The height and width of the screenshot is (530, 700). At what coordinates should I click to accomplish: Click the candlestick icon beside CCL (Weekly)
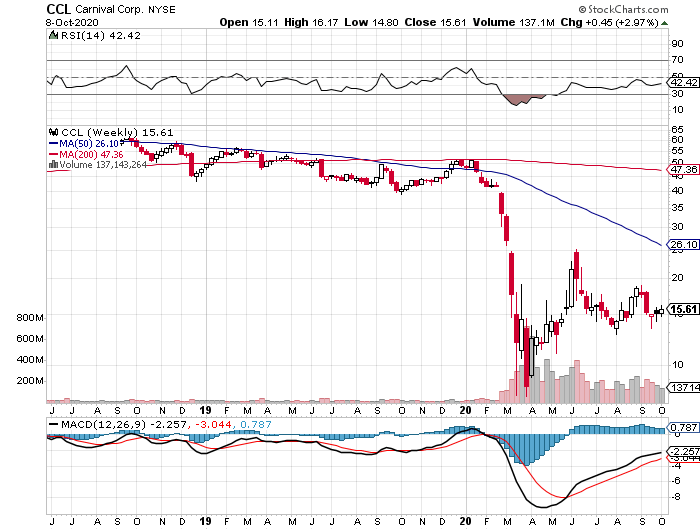pyautogui.click(x=54, y=132)
